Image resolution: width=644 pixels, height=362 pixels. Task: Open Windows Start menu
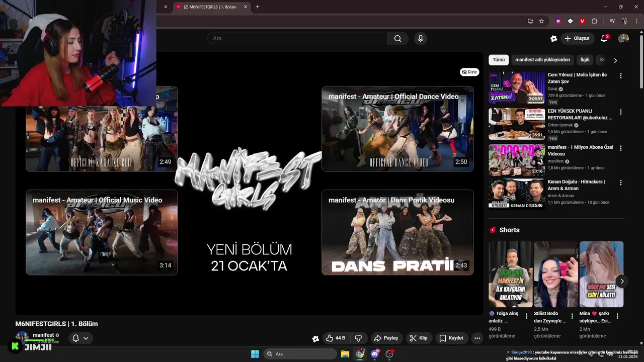click(255, 354)
